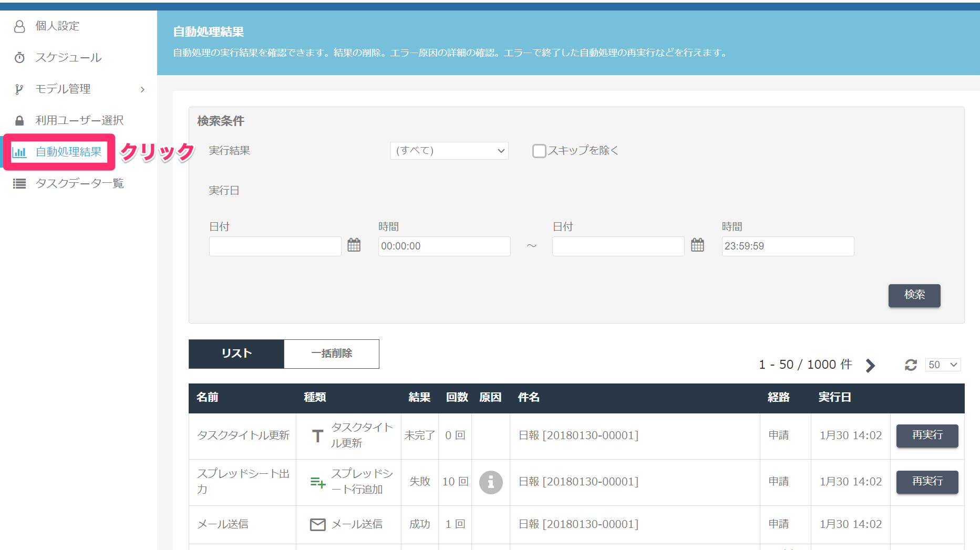
Task: Click 再実行 for the failed スプレッドシート出力 task
Action: click(927, 482)
